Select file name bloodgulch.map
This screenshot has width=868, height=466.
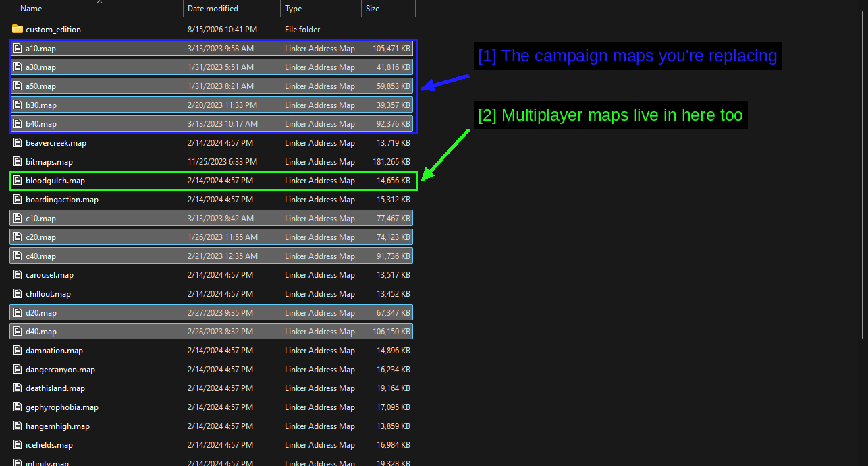click(x=55, y=181)
